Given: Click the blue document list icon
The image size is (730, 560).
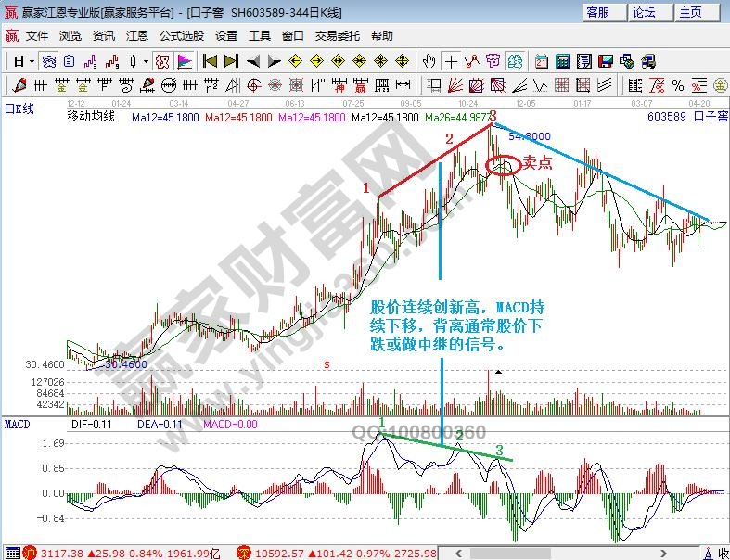Looking at the screenshot, I should click(69, 61).
